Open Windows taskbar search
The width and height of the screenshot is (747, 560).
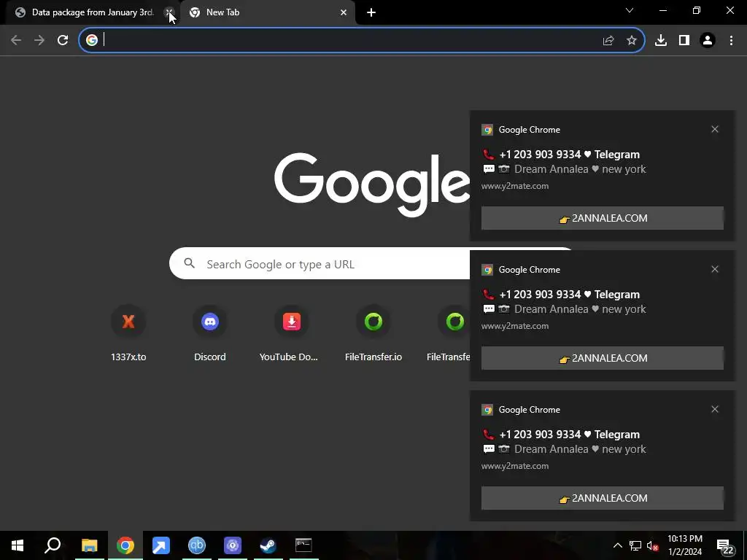[x=53, y=545]
